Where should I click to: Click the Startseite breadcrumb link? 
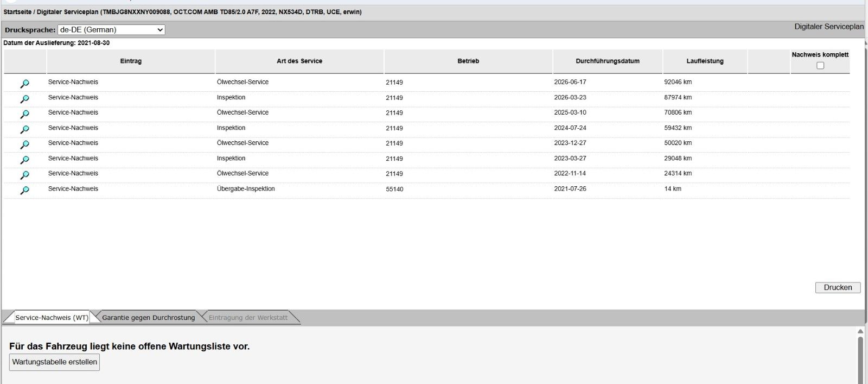17,11
